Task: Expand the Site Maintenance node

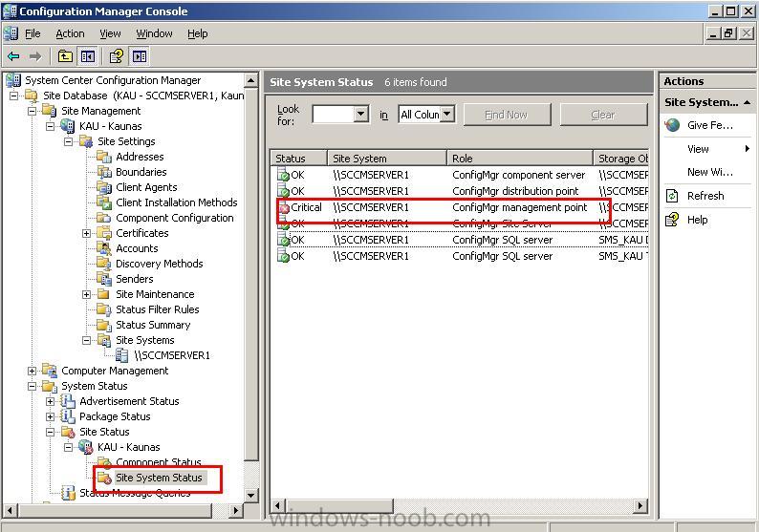Action: pyautogui.click(x=86, y=294)
